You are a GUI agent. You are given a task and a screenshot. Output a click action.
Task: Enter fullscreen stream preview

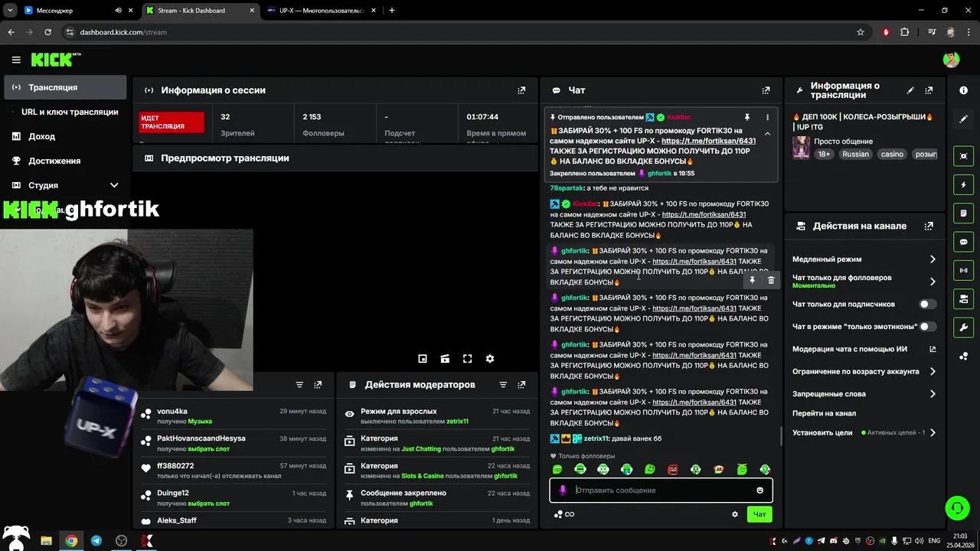467,358
